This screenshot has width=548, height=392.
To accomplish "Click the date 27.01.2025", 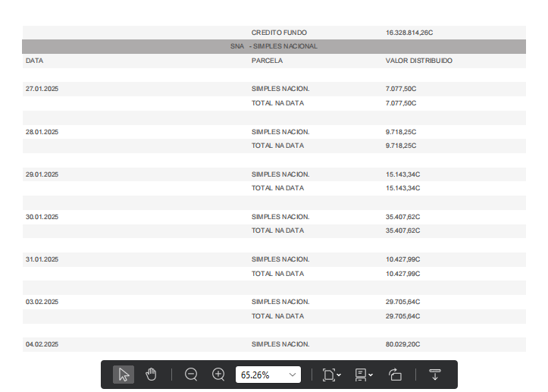I will coord(42,89).
